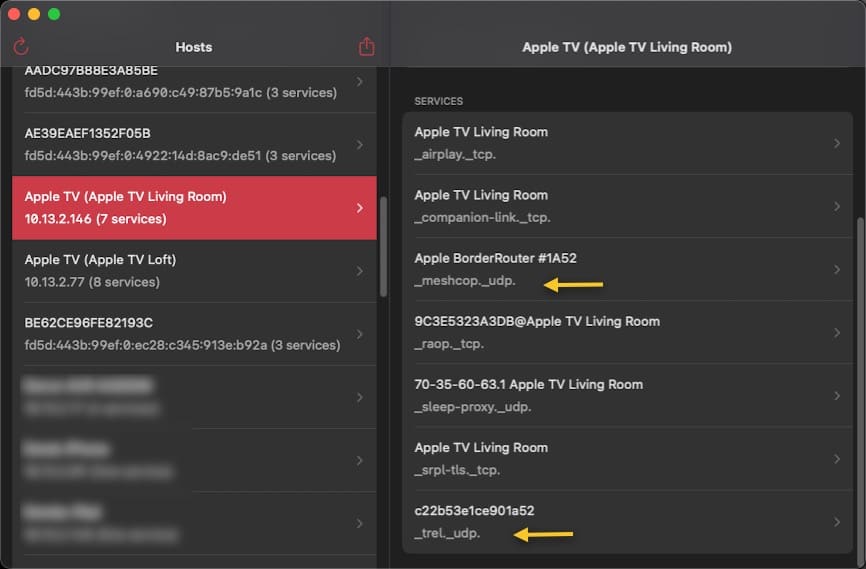Click the 10.13.2.146 (7 services) text
866x569 pixels.
(95, 219)
